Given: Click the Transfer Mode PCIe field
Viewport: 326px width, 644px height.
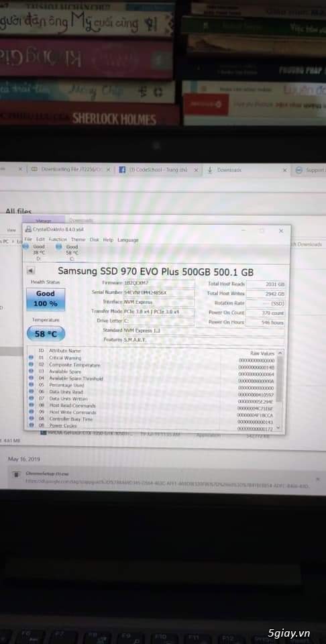Looking at the screenshot, I should pyautogui.click(x=159, y=312).
